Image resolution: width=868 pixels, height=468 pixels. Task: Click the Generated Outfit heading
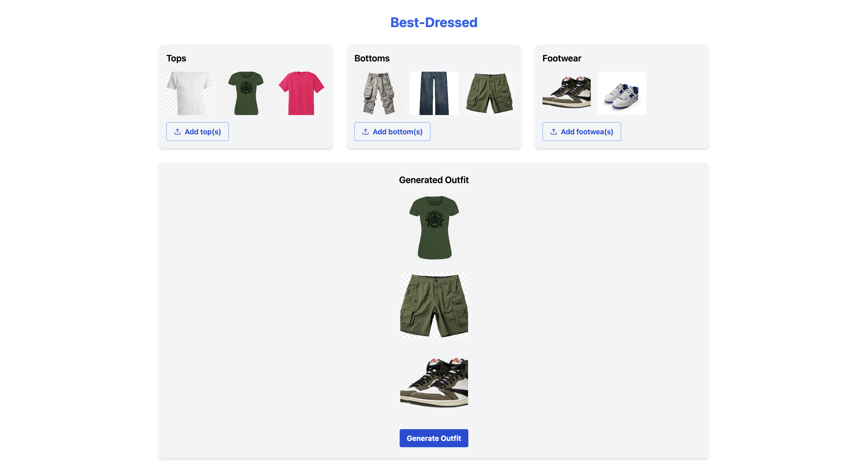click(434, 180)
